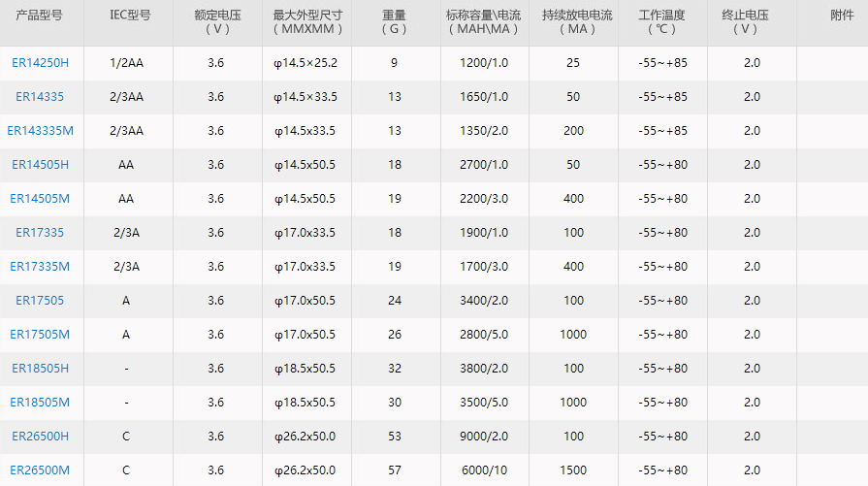Open the ER17335M battery link
868x486 pixels.
[41, 267]
